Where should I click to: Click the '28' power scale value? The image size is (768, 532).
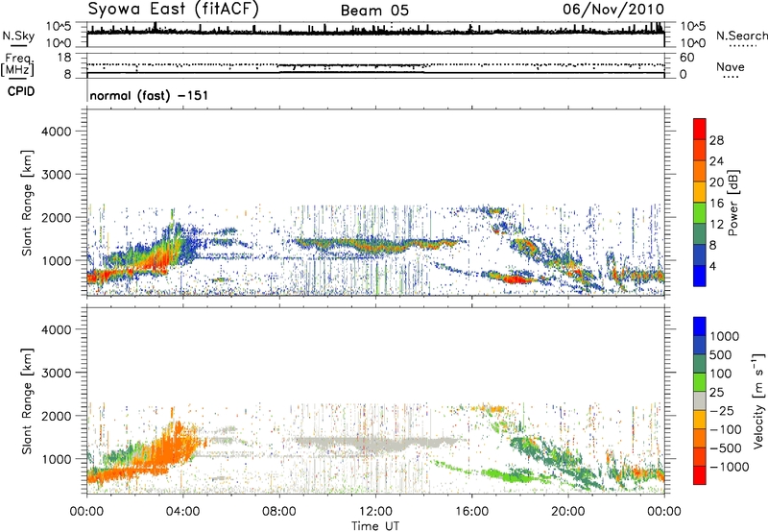716,140
